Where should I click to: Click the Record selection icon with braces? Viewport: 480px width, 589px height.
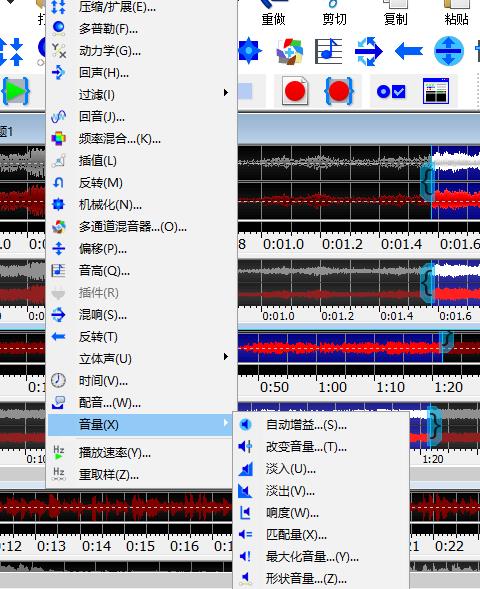339,91
